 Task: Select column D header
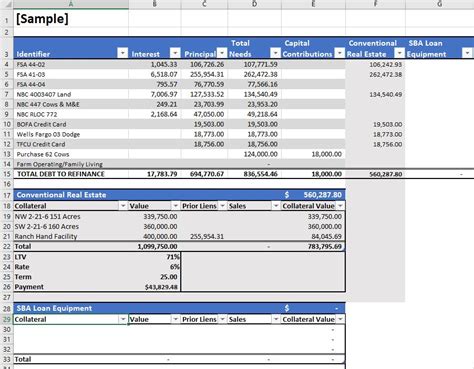point(254,4)
